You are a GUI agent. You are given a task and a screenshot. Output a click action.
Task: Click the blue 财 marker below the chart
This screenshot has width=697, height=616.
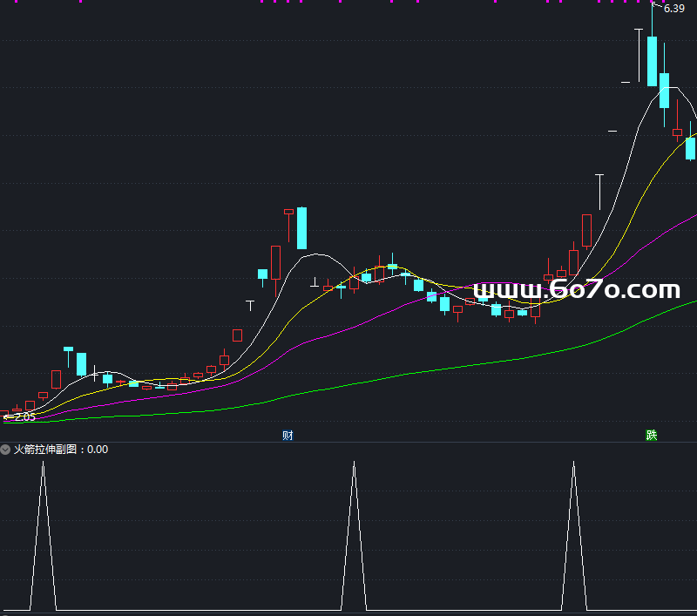288,435
